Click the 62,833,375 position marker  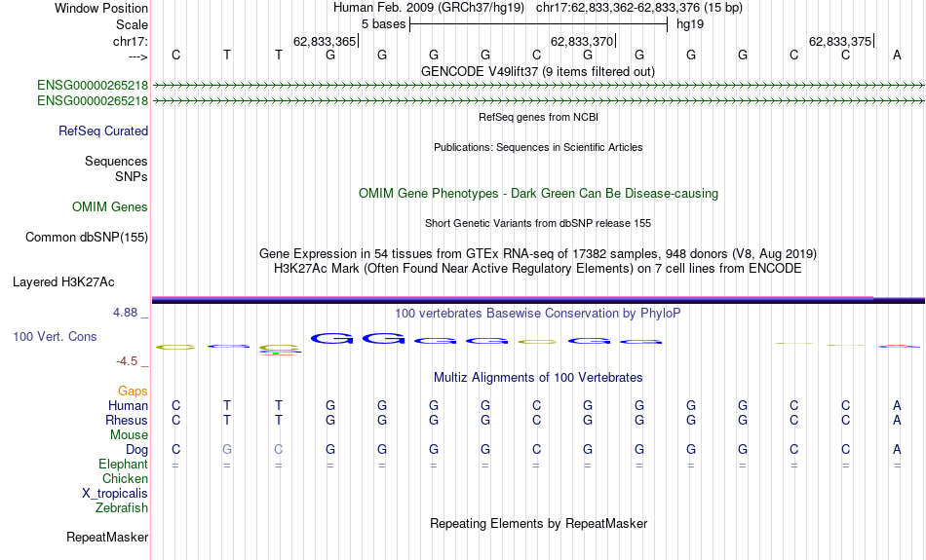(841, 41)
